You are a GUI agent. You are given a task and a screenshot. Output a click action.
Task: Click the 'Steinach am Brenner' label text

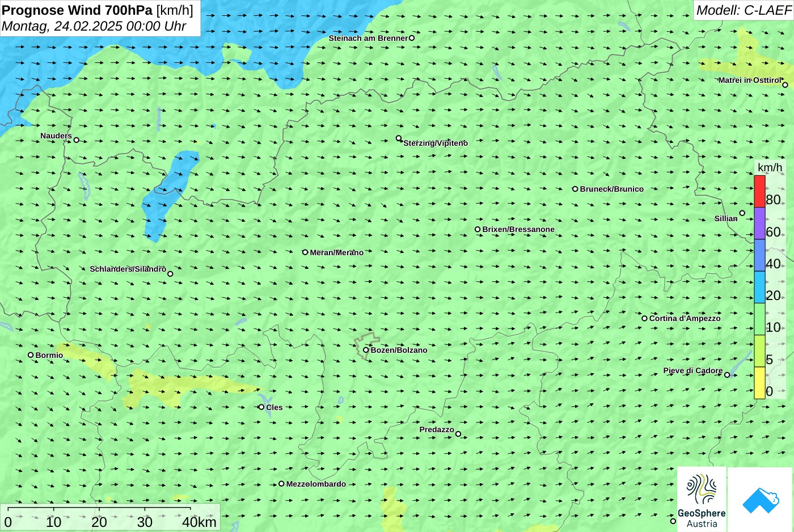368,38
